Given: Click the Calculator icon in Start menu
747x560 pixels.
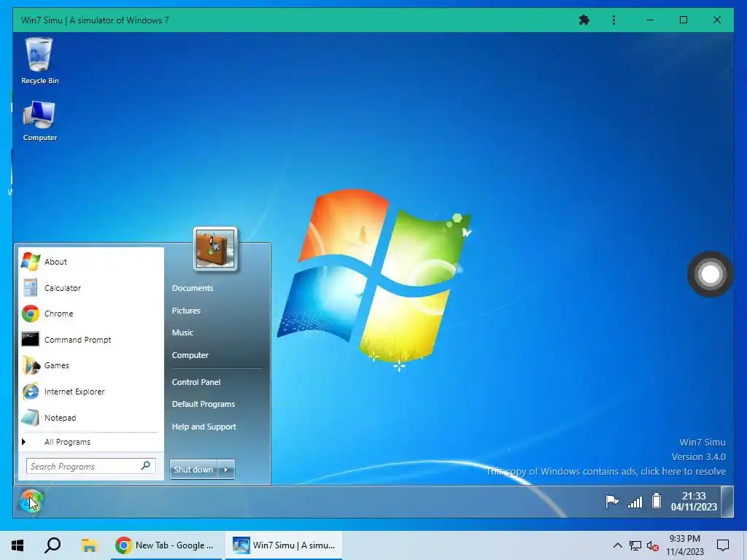Looking at the screenshot, I should (x=31, y=288).
